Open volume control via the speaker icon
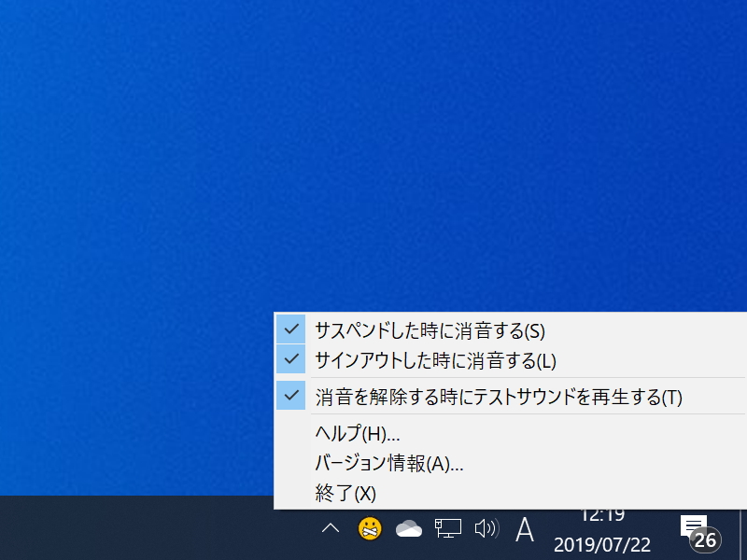747x560 pixels. [x=485, y=528]
